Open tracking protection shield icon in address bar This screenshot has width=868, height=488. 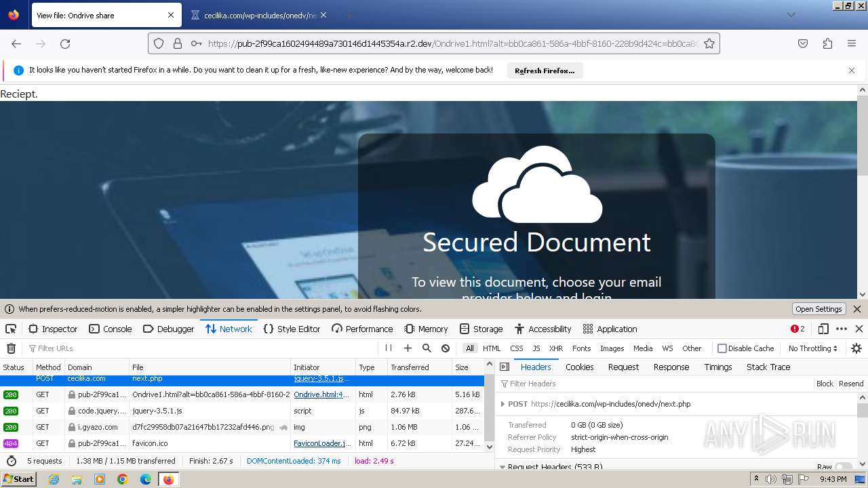(159, 43)
